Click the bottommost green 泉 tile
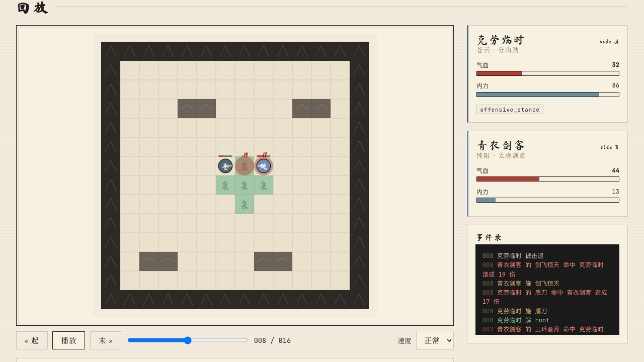This screenshot has width=644, height=362. [x=245, y=204]
